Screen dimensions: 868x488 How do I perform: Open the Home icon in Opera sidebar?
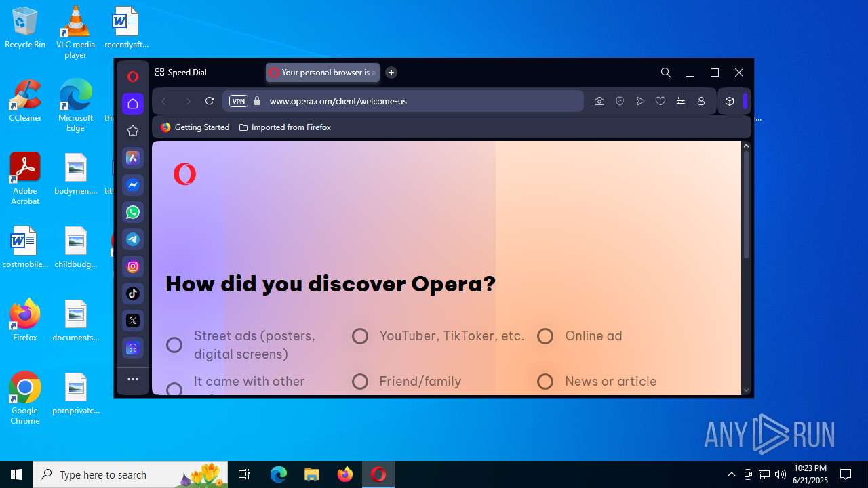(133, 104)
